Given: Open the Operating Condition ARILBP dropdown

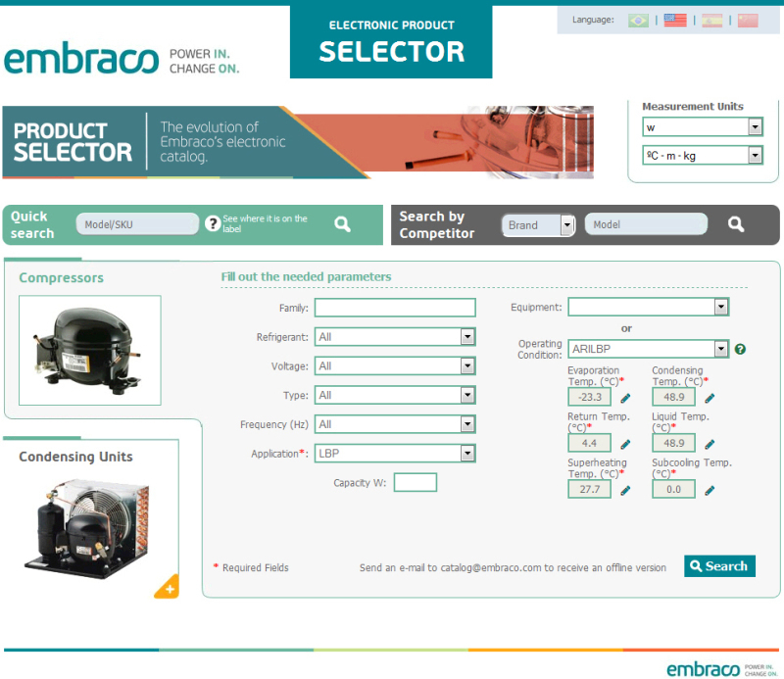Looking at the screenshot, I should [649, 349].
